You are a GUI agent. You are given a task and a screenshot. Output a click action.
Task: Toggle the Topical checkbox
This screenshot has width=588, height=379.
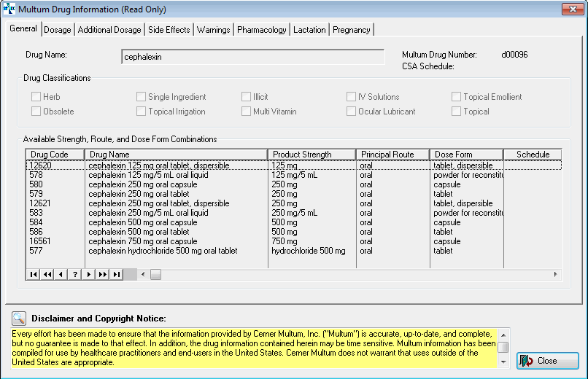[456, 112]
